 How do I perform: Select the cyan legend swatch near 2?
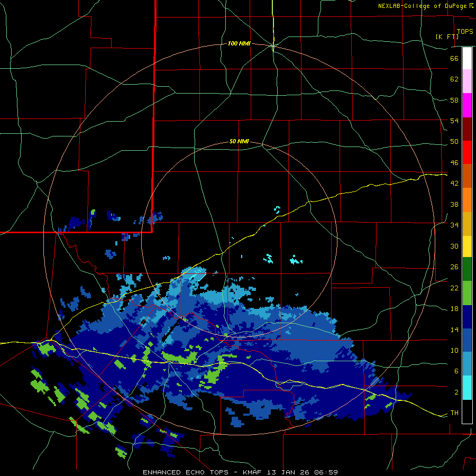point(467,388)
